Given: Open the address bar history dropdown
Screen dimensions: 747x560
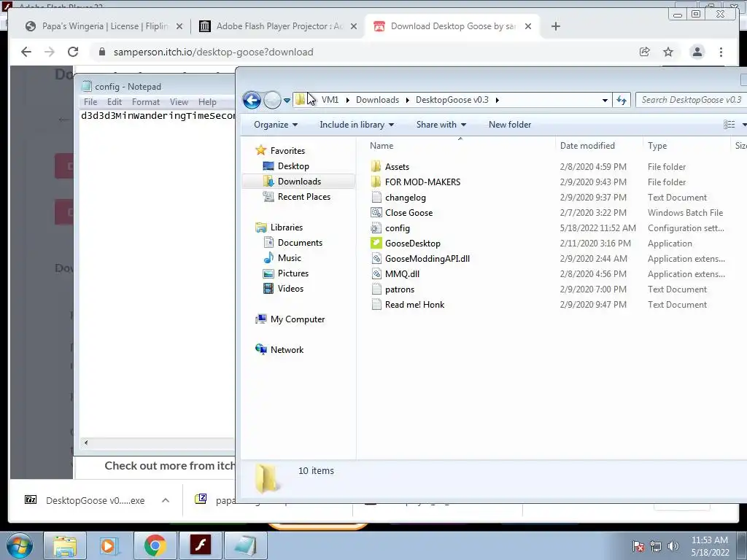Looking at the screenshot, I should pos(605,101).
